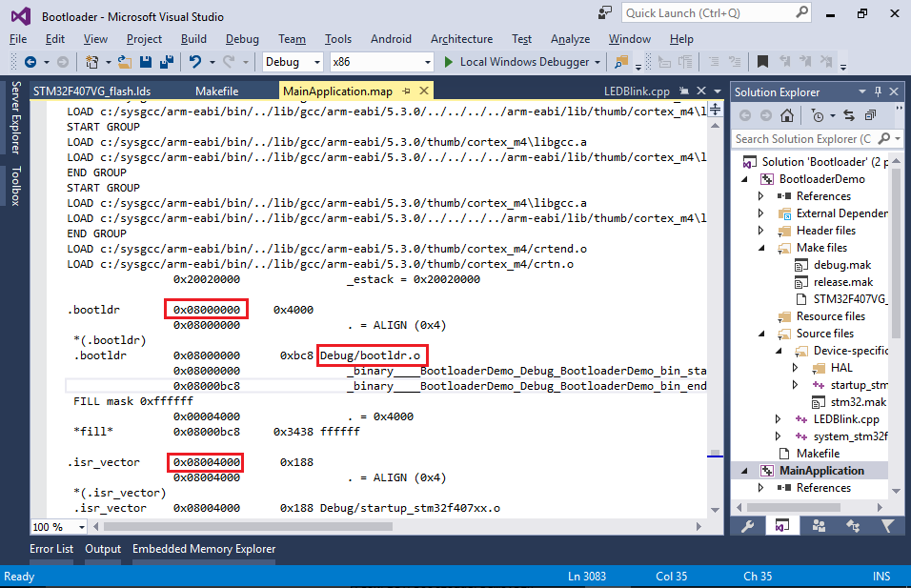Click the Pending Changes Filter clock icon

(x=818, y=115)
